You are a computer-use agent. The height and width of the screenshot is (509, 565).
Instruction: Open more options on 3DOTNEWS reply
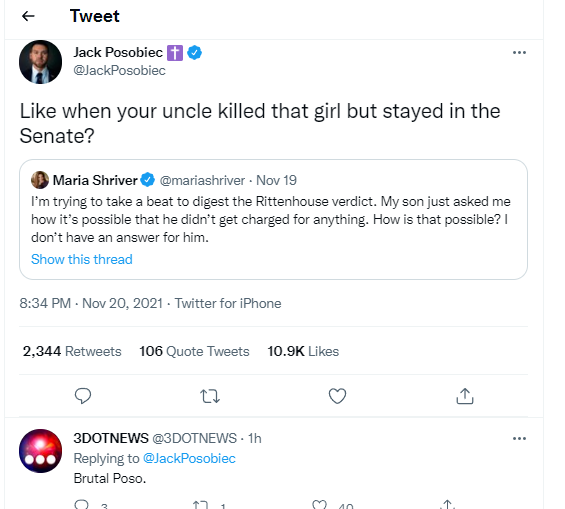coord(519,438)
